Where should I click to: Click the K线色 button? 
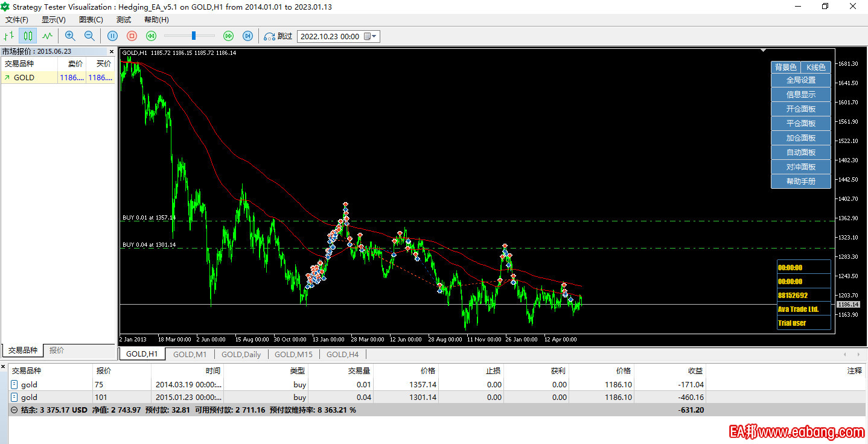coord(816,67)
